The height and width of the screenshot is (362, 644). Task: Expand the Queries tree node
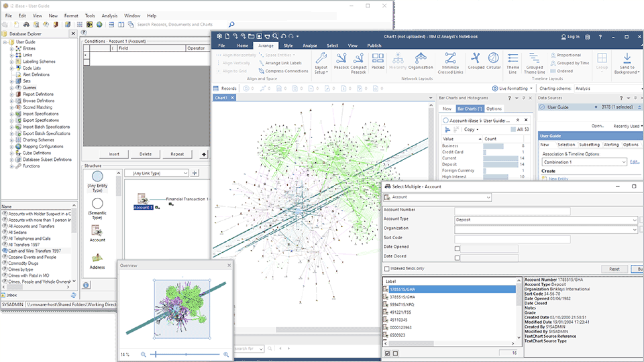point(11,87)
